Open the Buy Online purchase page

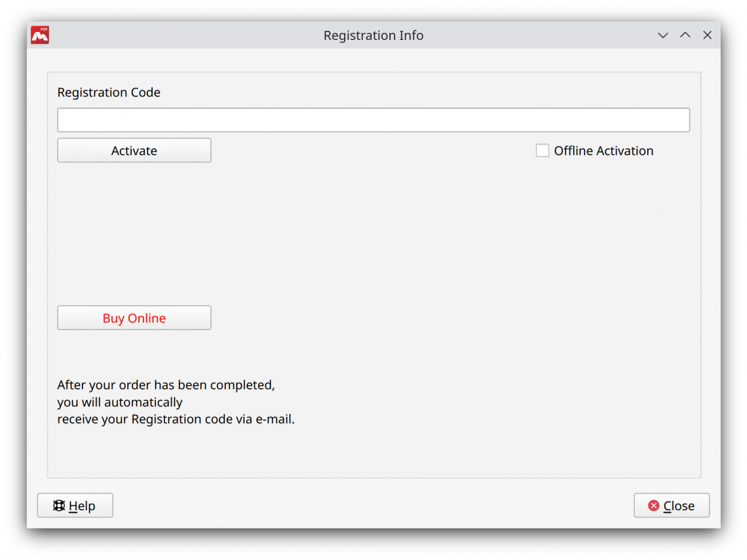[134, 318]
